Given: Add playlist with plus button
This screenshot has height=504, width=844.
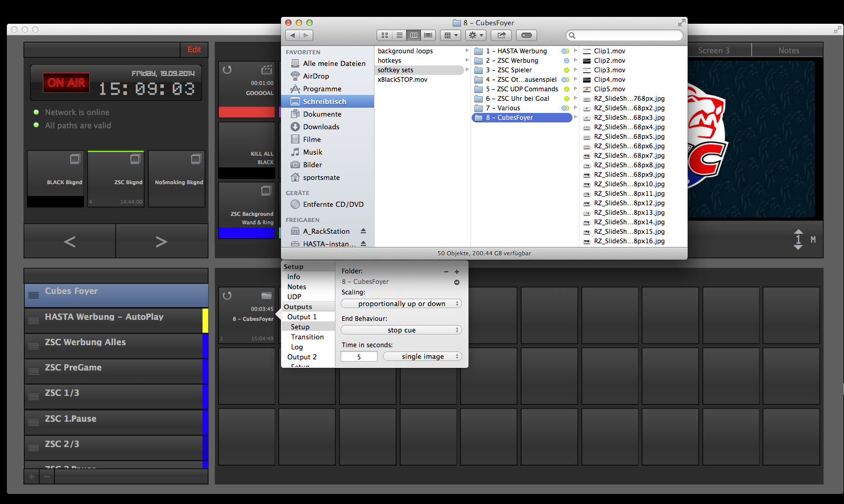Looking at the screenshot, I should coord(32,477).
